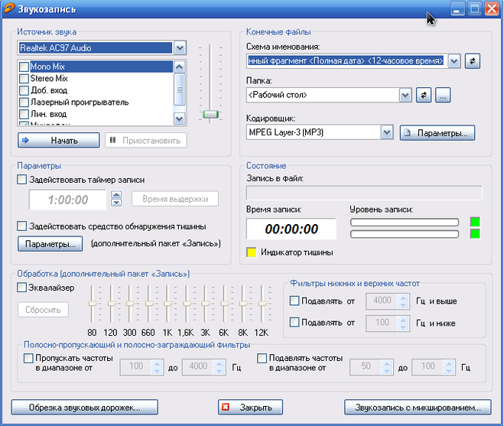
Task: Click the Звукозапись title bar app icon
Action: pyautogui.click(x=8, y=8)
